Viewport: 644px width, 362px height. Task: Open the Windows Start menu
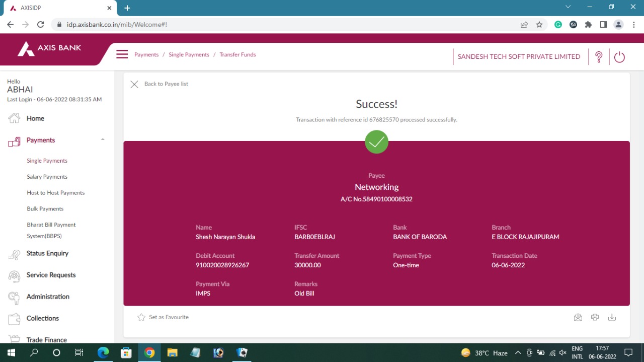click(x=11, y=352)
